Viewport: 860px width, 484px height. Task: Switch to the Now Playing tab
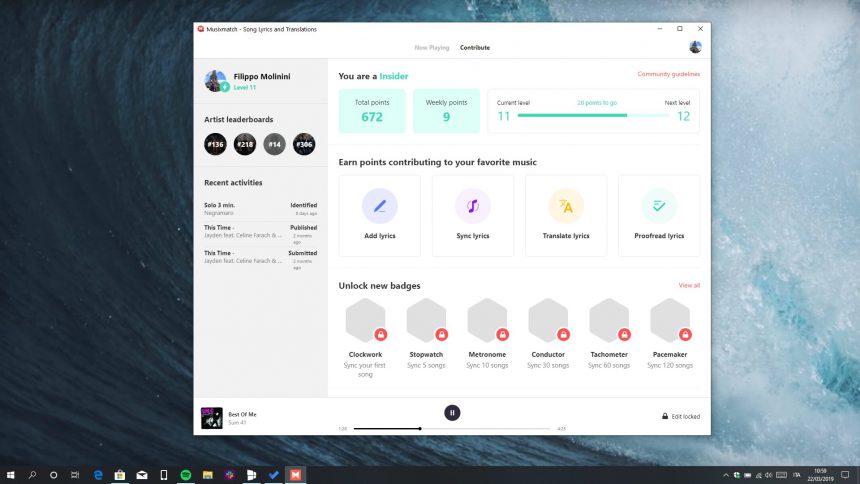pos(432,48)
